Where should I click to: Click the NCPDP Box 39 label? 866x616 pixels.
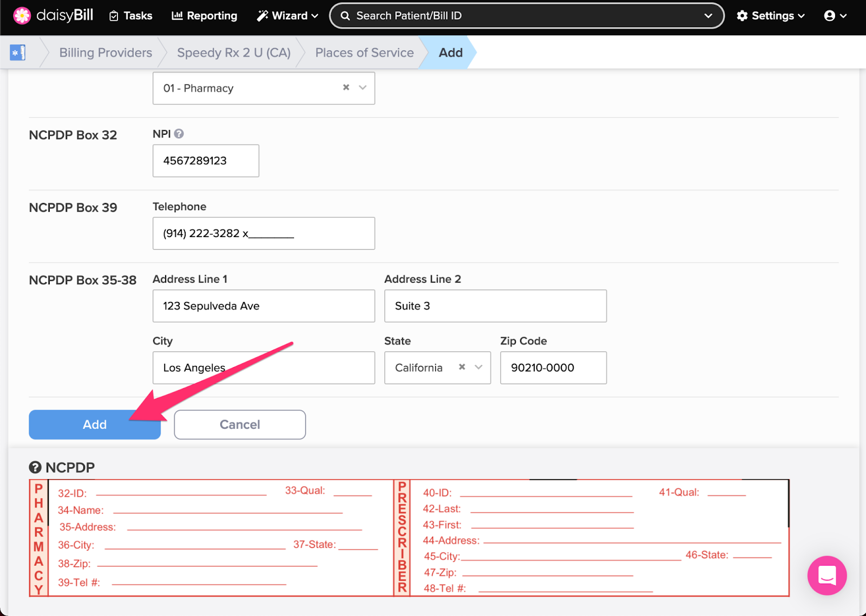point(73,207)
